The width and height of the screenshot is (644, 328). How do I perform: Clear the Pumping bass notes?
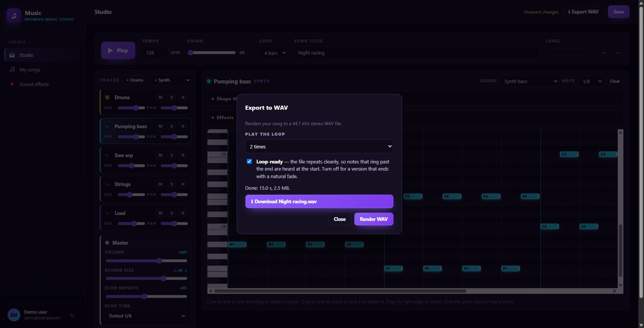(615, 81)
